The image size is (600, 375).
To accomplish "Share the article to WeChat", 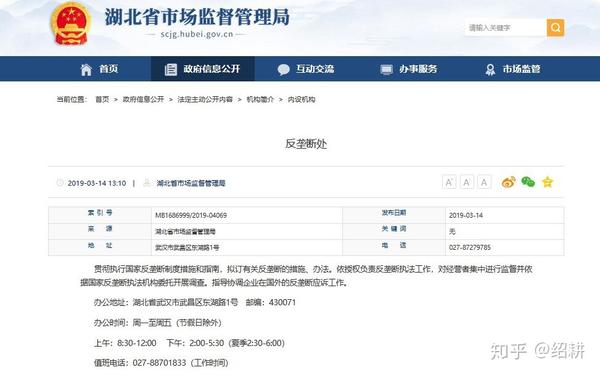I will coord(528,182).
